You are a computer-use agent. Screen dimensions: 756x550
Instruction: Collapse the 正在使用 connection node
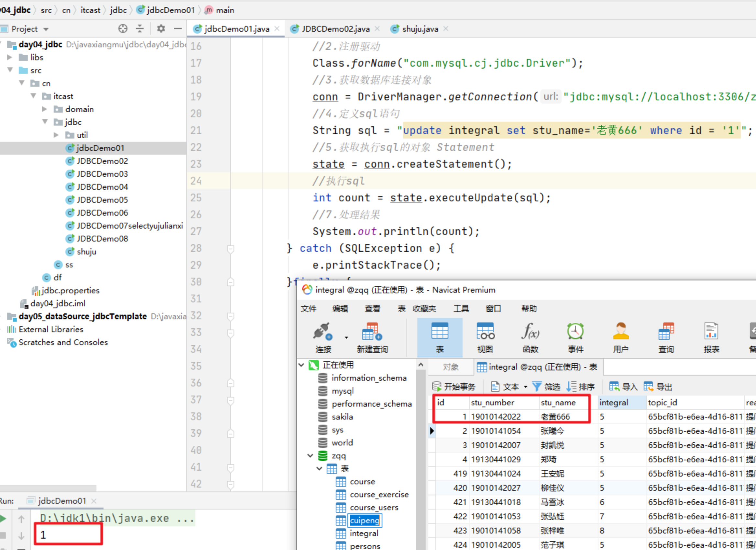pyautogui.click(x=301, y=365)
